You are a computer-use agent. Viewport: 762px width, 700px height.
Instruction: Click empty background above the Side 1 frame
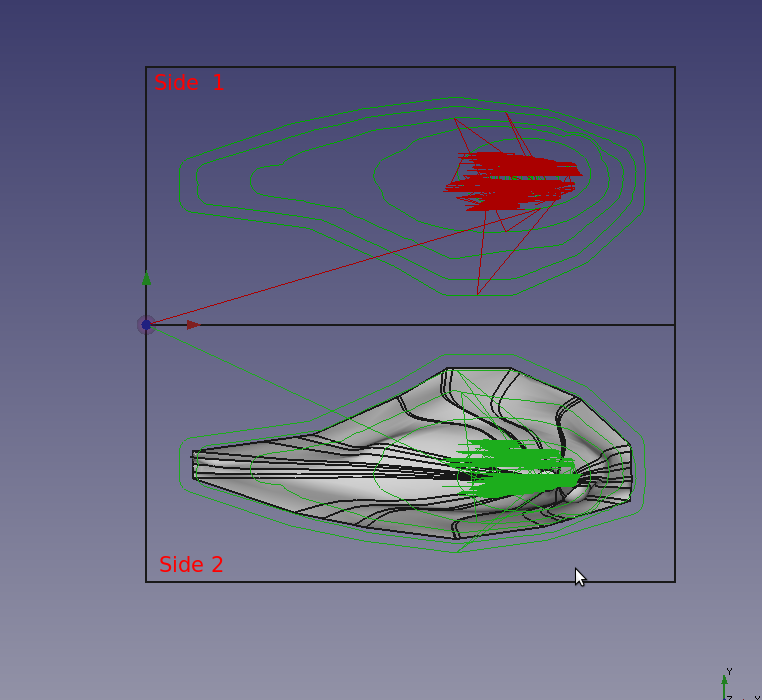click(x=400, y=30)
